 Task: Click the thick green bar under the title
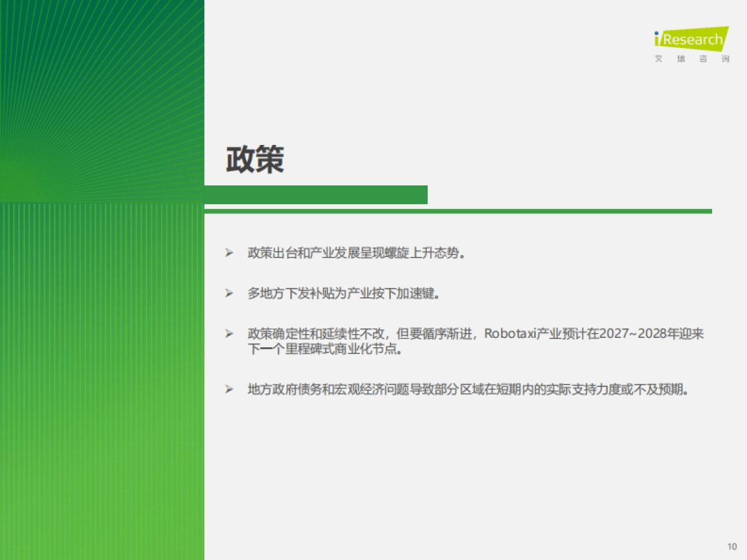[316, 195]
